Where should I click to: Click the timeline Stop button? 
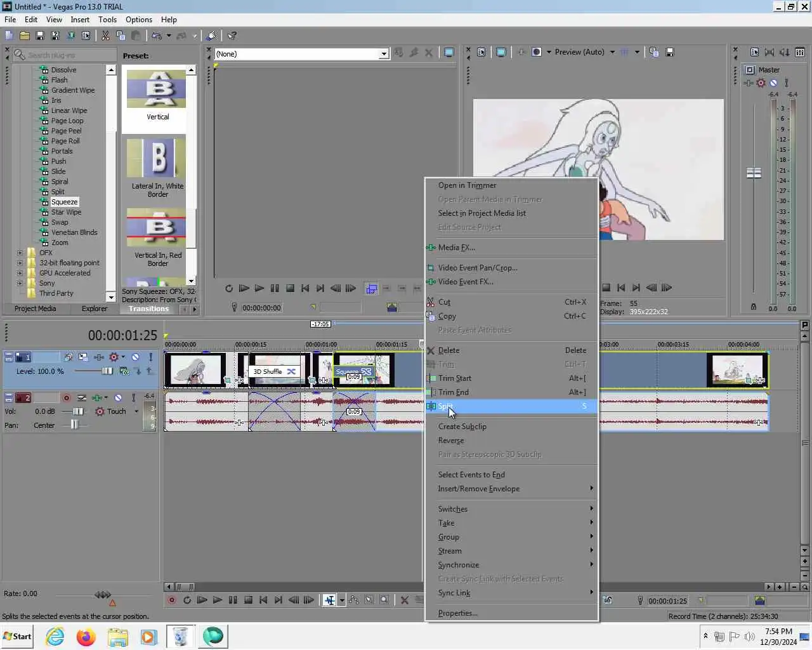(x=248, y=600)
